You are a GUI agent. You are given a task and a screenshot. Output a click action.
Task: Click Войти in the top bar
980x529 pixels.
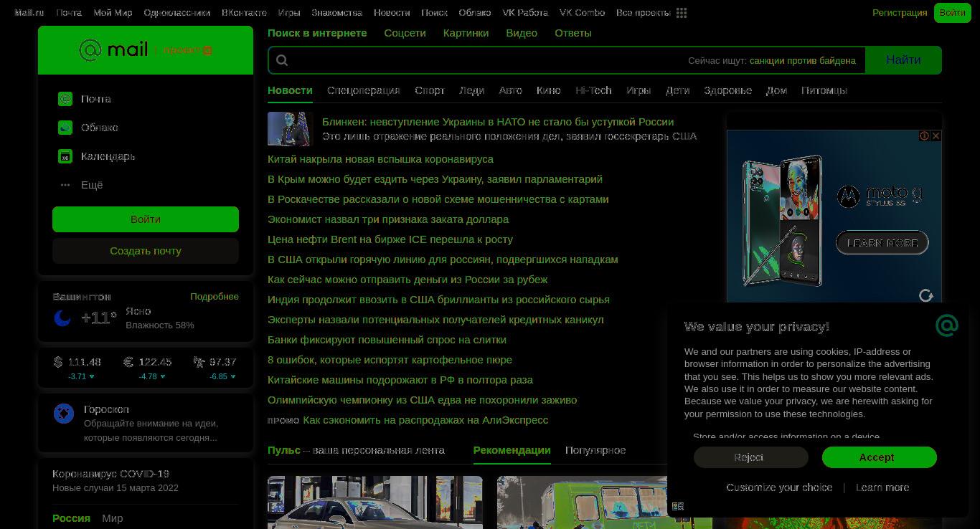click(952, 13)
